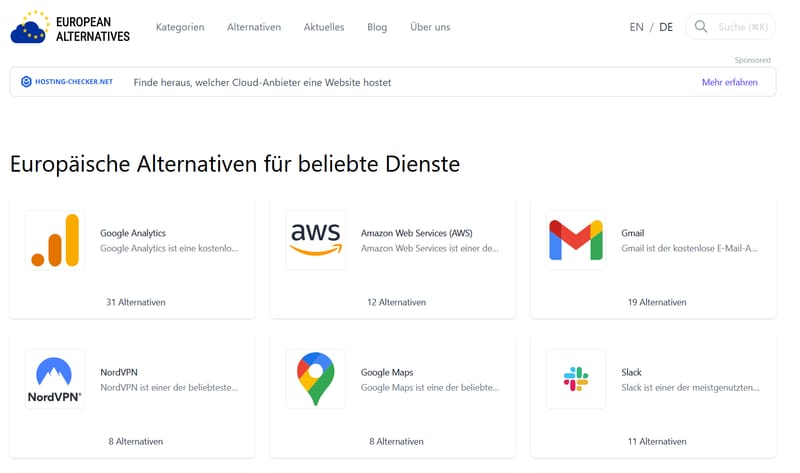Image resolution: width=800 pixels, height=473 pixels.
Task: Switch language to EN
Action: [636, 27]
